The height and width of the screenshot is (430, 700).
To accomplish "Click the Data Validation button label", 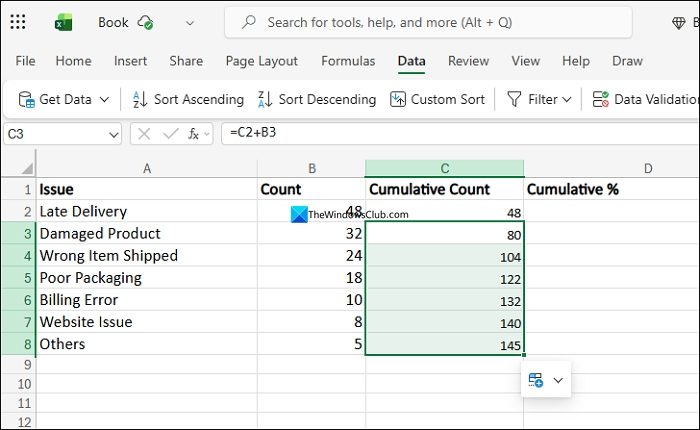I will pyautogui.click(x=657, y=99).
